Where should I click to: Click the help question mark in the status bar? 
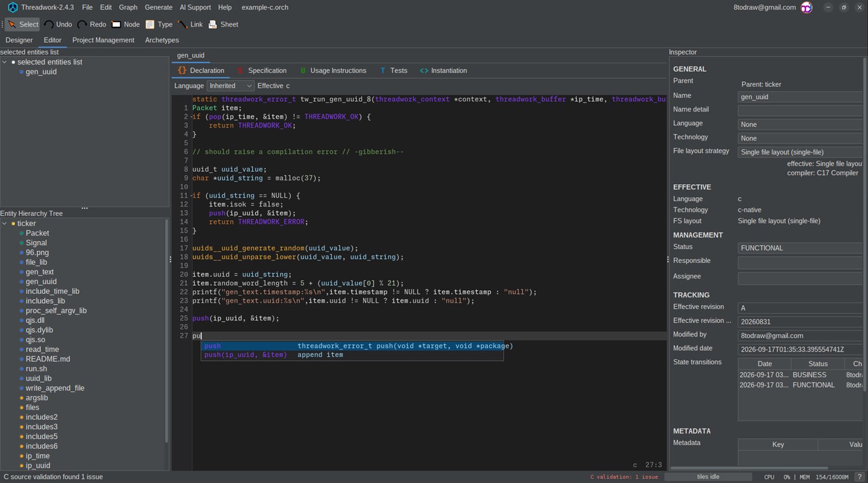[859, 477]
